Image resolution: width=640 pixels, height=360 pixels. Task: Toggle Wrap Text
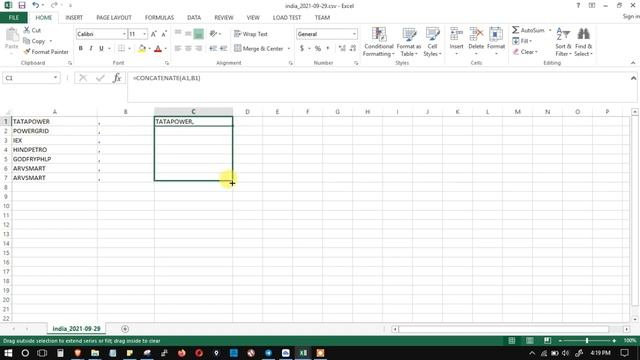coord(251,34)
